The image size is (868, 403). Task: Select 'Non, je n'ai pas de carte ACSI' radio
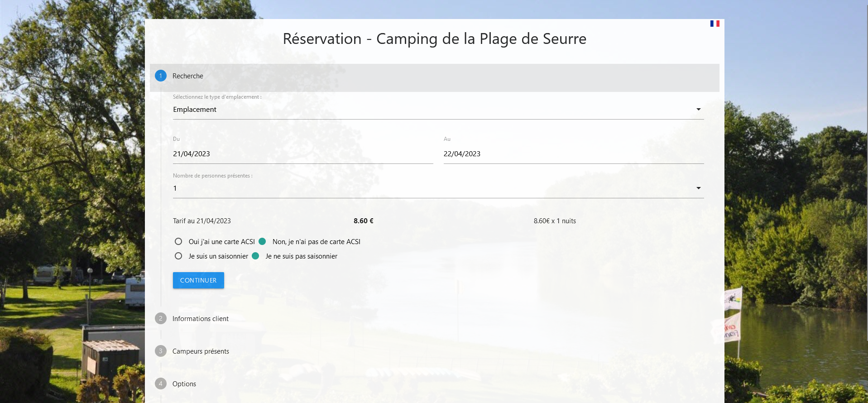(262, 241)
